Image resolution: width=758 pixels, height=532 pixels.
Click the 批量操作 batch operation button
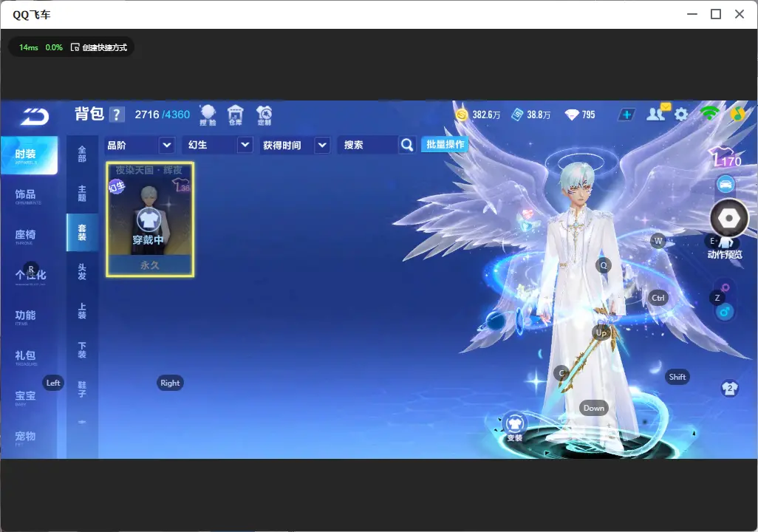445,144
